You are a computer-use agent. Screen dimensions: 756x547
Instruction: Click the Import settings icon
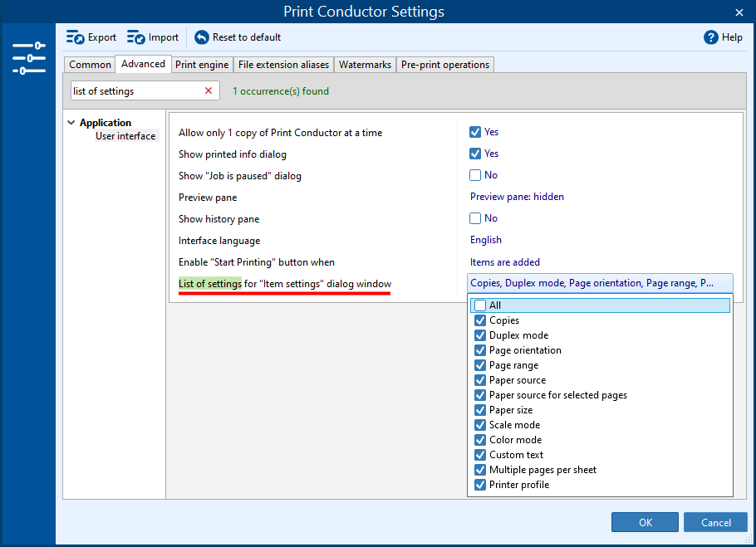click(x=136, y=37)
